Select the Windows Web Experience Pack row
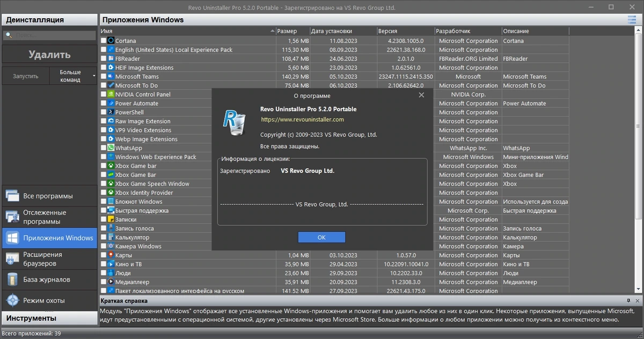 (x=156, y=157)
